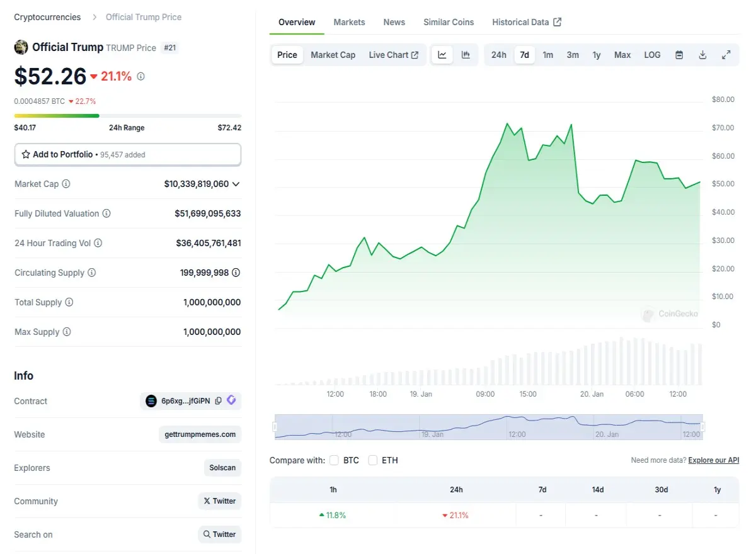Click 24 Hour Trading Vol info icon
This screenshot has width=756, height=554.
click(98, 243)
